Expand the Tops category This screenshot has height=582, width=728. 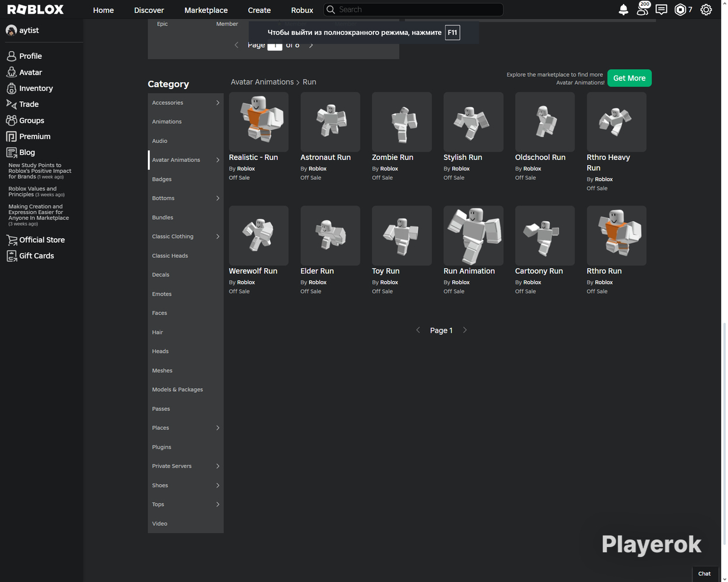click(x=218, y=505)
